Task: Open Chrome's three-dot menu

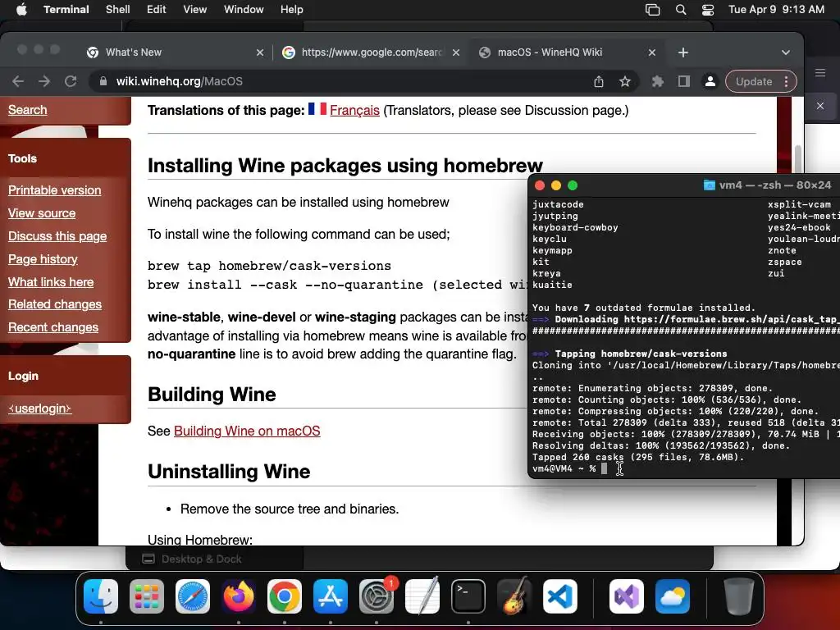Action: coord(786,81)
